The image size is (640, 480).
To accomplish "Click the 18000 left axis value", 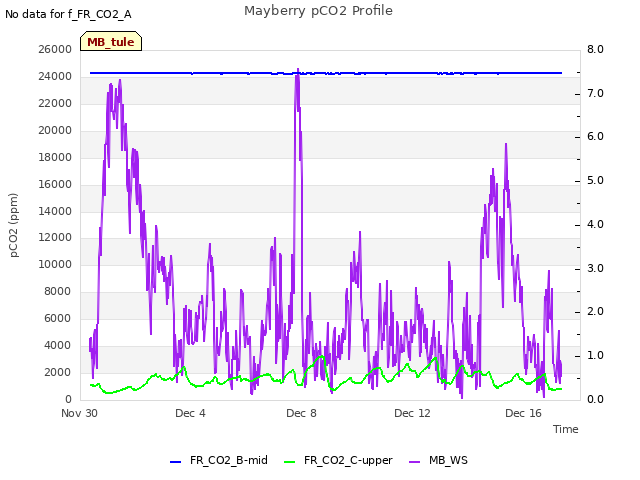I will coord(55,157).
